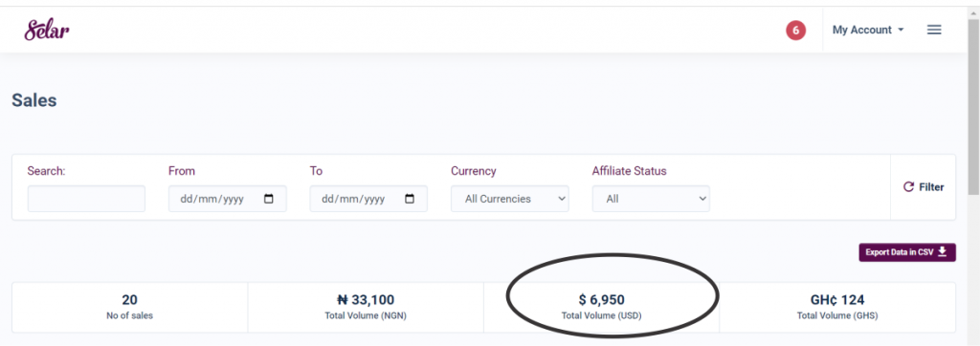This screenshot has width=980, height=346.
Task: Select the Total Volume (NGN) card
Action: [x=366, y=307]
